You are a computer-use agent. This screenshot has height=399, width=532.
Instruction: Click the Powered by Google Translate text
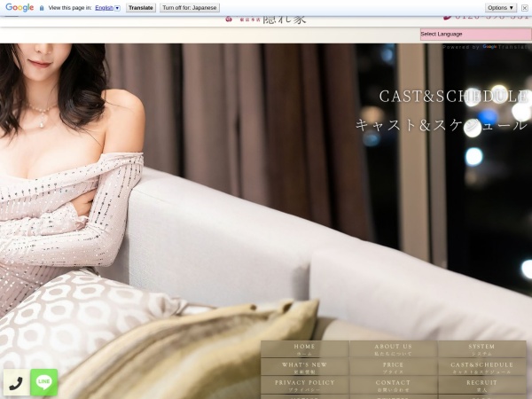click(x=487, y=47)
